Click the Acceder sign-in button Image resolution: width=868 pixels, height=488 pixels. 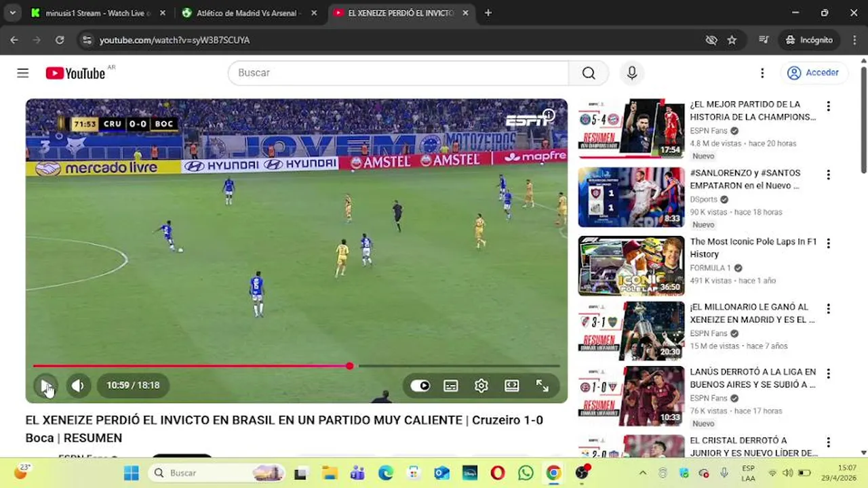point(813,73)
